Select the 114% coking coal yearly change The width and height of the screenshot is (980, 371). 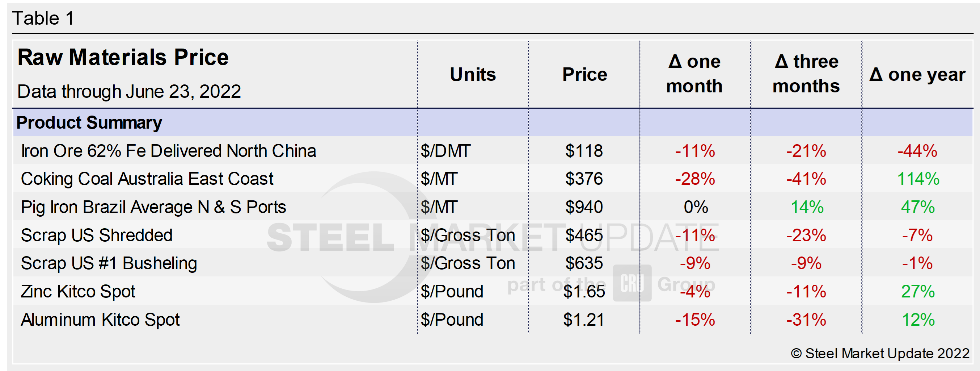918,179
